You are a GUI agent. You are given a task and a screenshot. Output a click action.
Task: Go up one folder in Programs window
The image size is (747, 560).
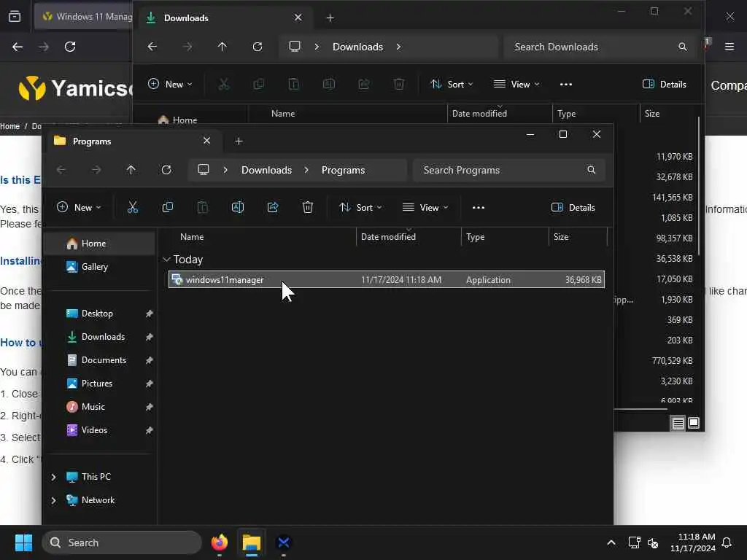click(x=131, y=170)
